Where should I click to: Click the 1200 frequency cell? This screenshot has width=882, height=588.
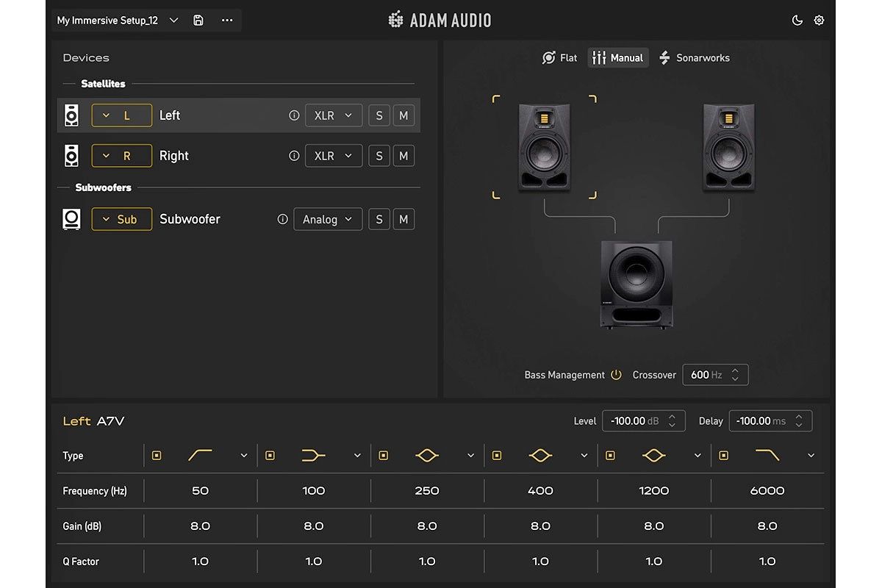[654, 491]
